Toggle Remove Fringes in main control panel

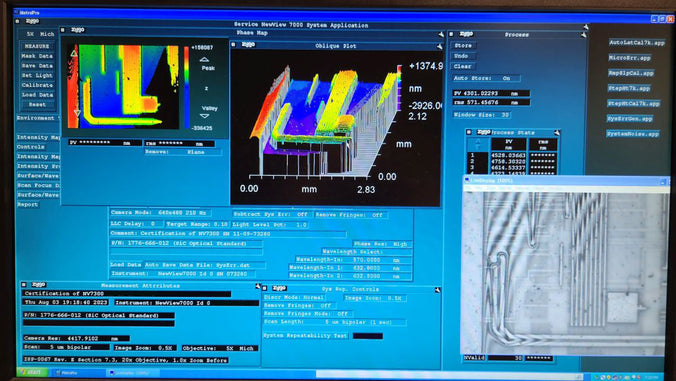coord(351,215)
